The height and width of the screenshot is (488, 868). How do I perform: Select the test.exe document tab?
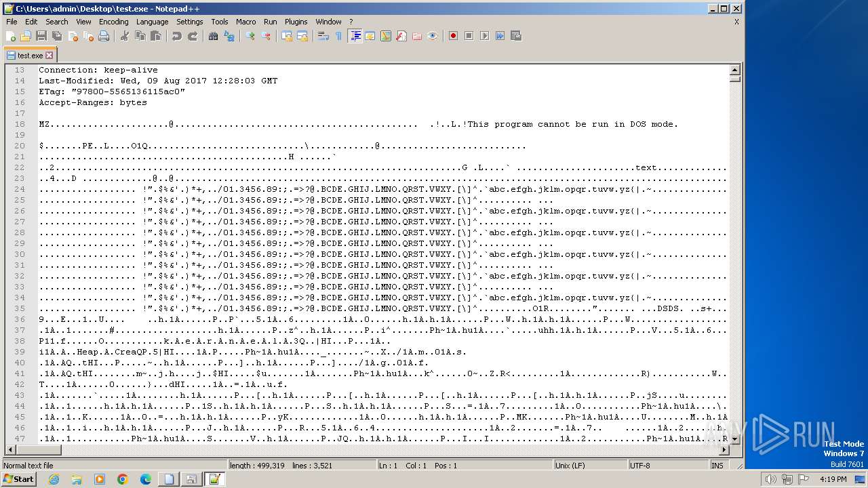(30, 55)
